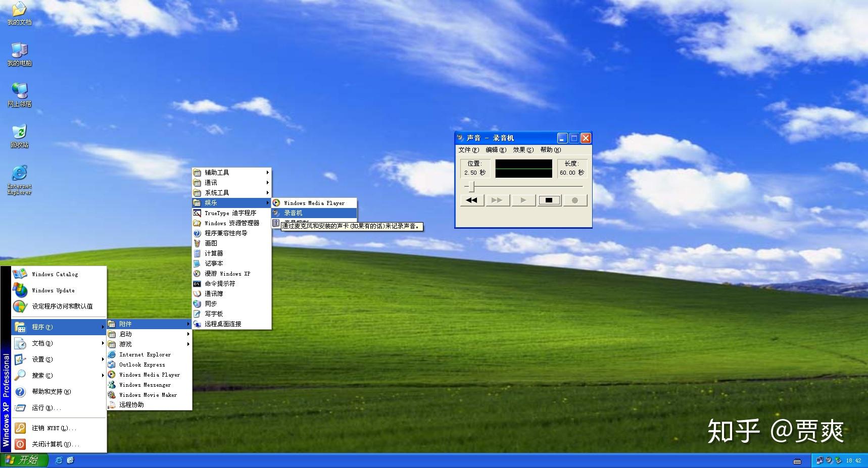Open Windows 资源管理器 from accessories
The image size is (868, 468).
click(x=232, y=223)
